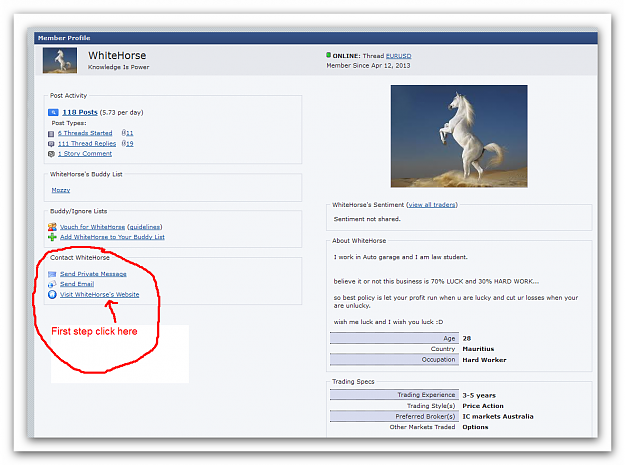
Task: Click the Price Action trading style value
Action: [x=483, y=406]
